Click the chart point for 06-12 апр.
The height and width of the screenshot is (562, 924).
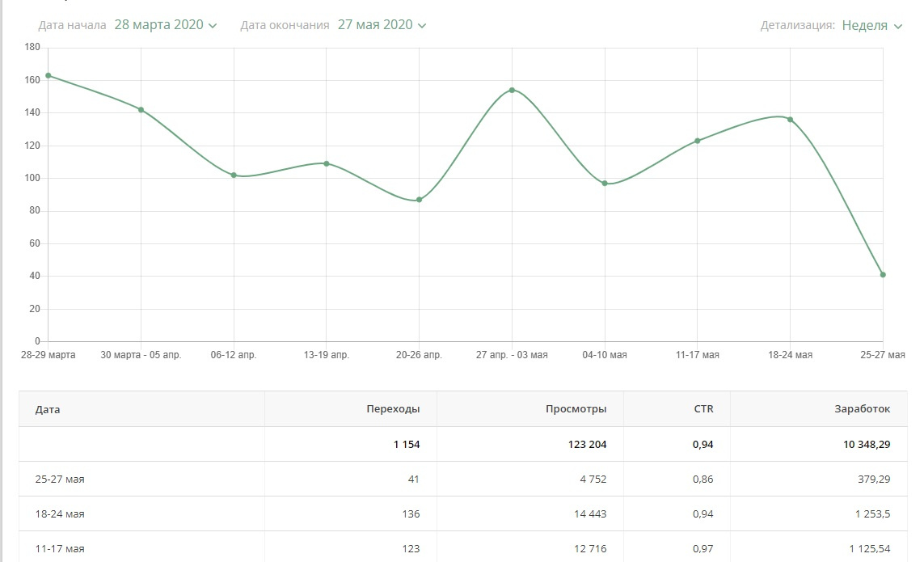234,175
